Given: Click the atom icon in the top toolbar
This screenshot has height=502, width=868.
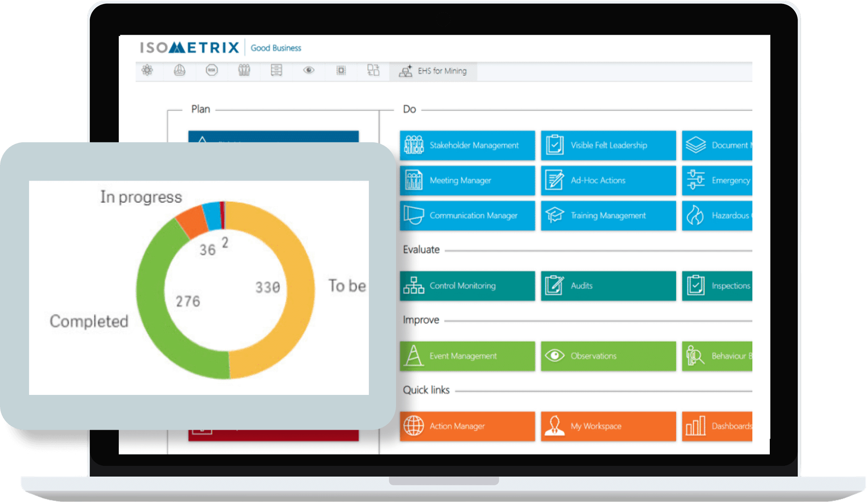Looking at the screenshot, I should (147, 70).
